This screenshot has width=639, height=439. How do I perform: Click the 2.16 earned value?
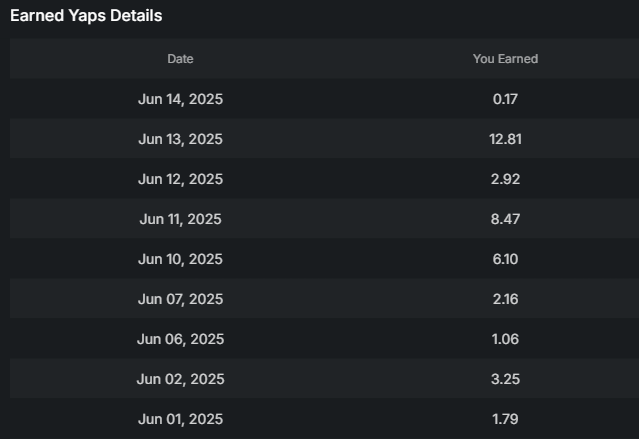click(x=505, y=299)
